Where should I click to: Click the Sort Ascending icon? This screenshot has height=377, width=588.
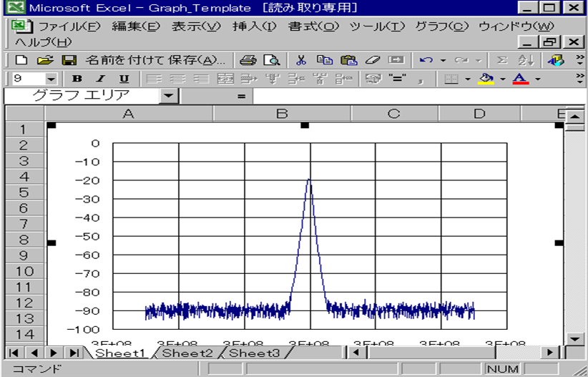(x=526, y=60)
